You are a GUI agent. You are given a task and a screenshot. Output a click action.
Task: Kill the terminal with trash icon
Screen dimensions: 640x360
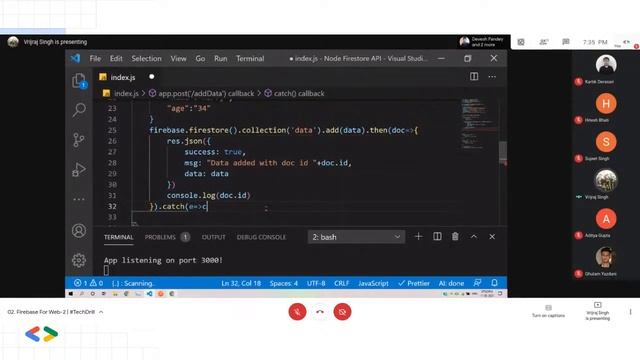pyautogui.click(x=455, y=237)
